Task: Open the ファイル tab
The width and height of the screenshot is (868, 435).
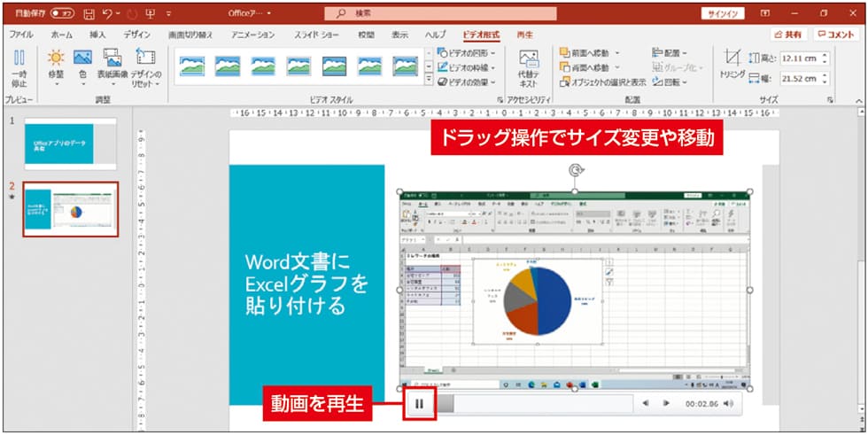Action: coord(21,35)
